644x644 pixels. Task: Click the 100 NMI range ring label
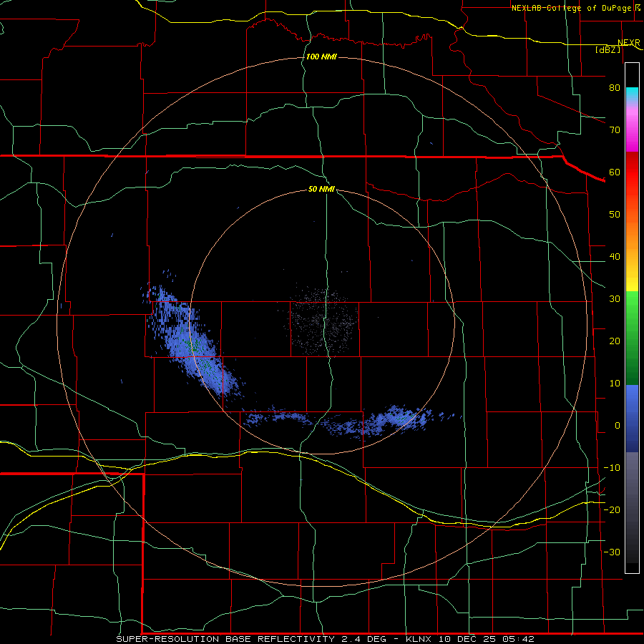pyautogui.click(x=321, y=57)
